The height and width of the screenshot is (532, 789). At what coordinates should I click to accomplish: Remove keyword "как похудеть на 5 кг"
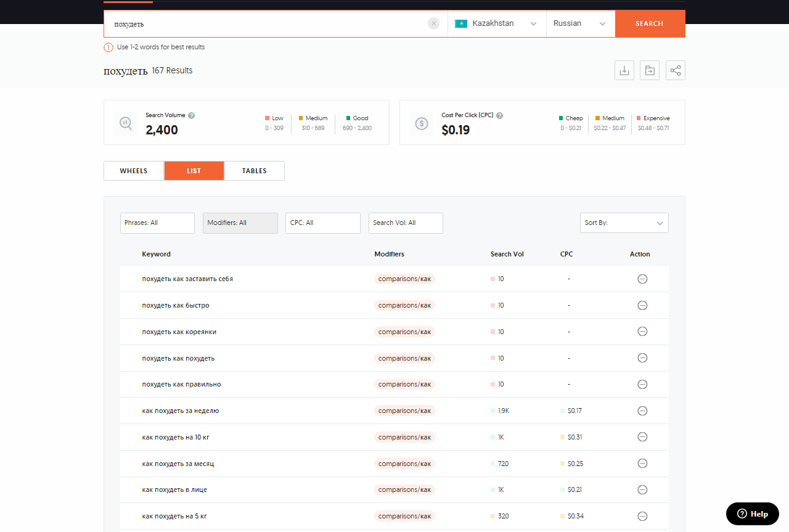(642, 516)
